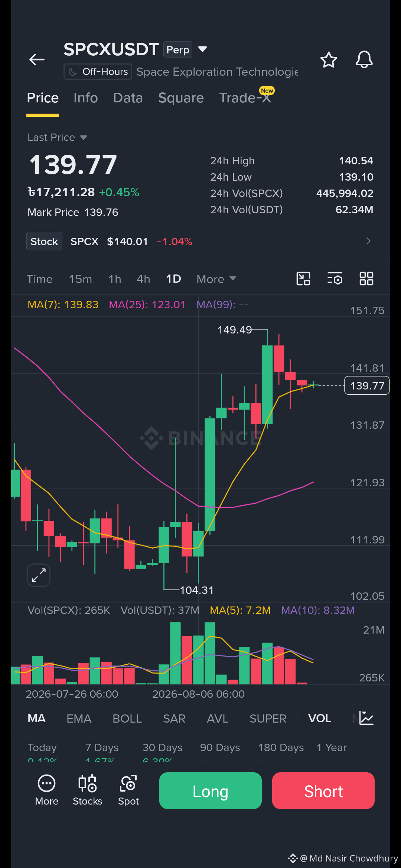Select the BOLL indicator

127,719
